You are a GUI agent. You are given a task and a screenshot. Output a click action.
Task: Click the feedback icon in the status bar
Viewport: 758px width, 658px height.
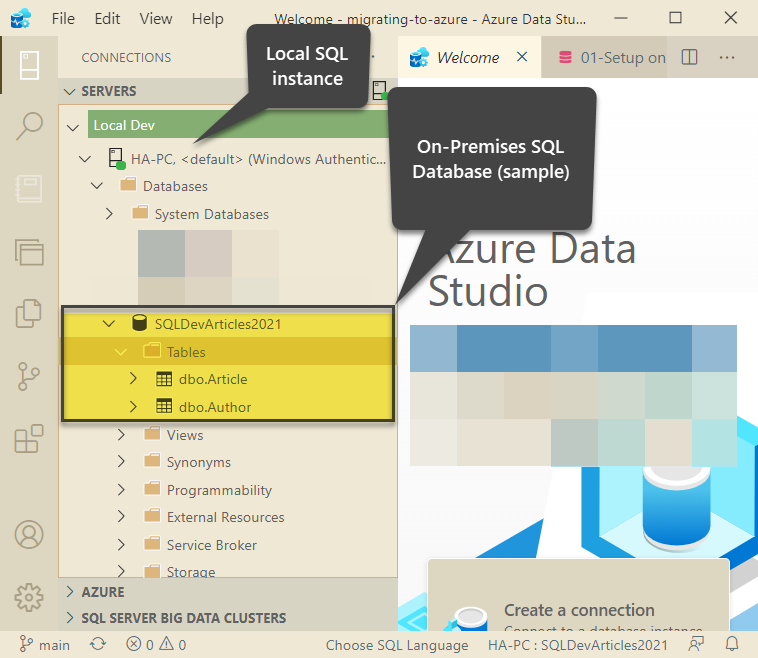tap(696, 644)
